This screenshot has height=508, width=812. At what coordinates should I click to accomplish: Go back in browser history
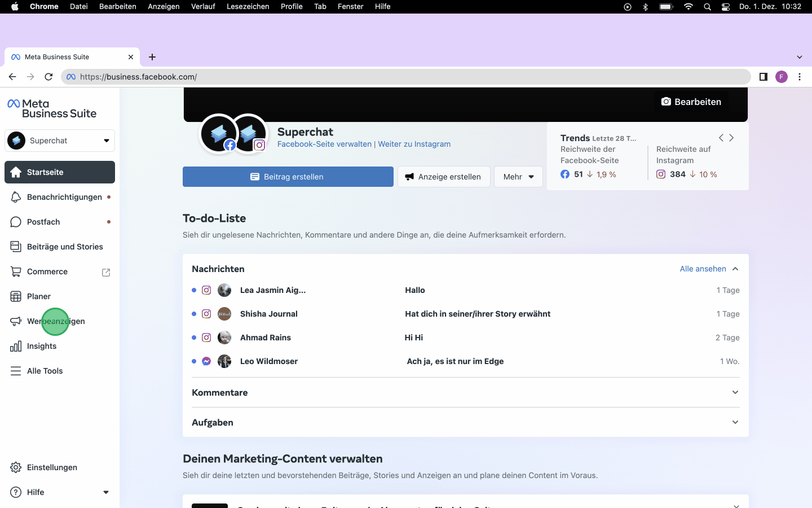(x=12, y=77)
